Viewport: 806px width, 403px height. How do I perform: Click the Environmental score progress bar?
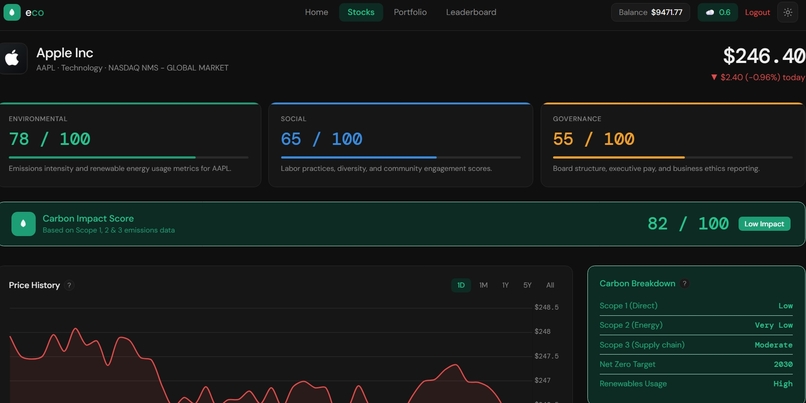coord(129,157)
